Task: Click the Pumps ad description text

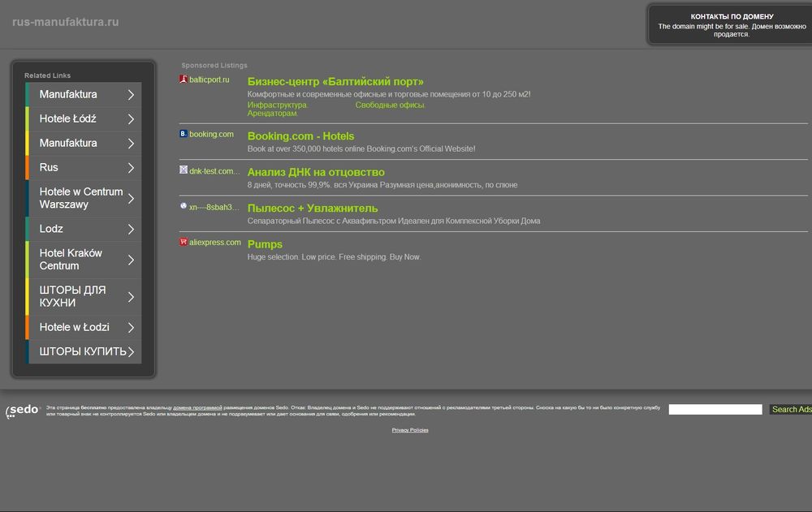Action: pos(334,256)
